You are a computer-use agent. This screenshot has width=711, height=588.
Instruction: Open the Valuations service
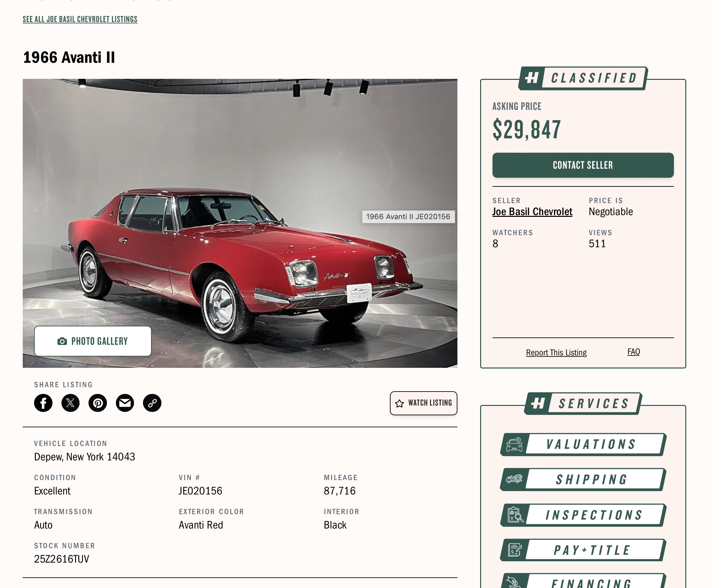591,444
